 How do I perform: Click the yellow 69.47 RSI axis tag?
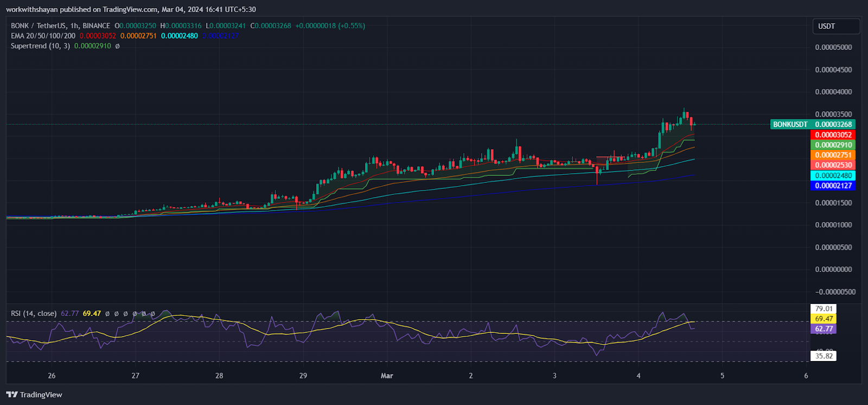[x=824, y=319]
